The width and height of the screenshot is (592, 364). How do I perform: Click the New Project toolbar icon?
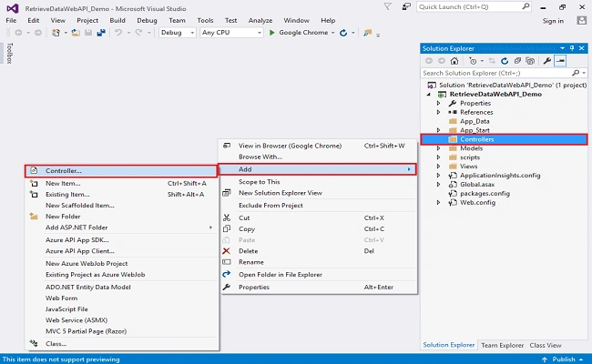pos(56,33)
